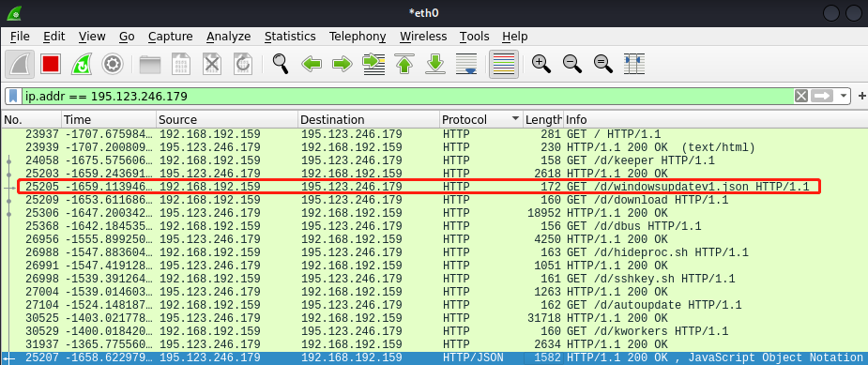
Task: Open capture options gear icon
Action: tap(113, 64)
